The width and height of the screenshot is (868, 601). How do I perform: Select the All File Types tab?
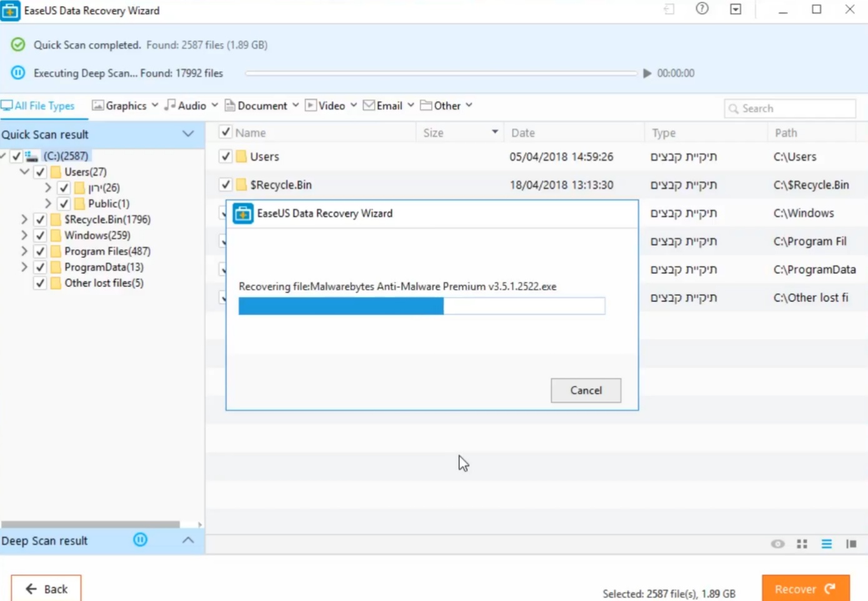coord(38,106)
